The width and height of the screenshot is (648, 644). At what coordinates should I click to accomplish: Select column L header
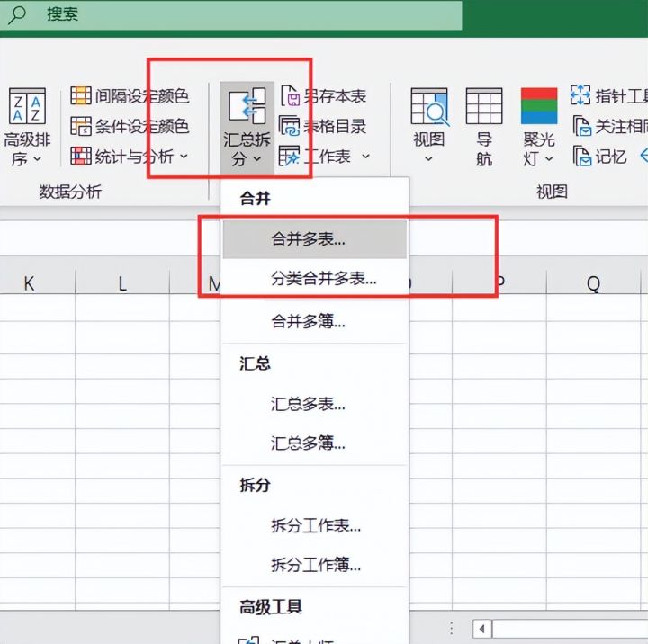point(122,282)
